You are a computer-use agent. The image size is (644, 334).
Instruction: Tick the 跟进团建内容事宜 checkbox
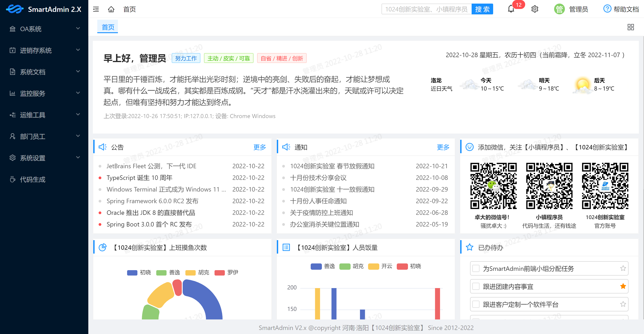[476, 287]
